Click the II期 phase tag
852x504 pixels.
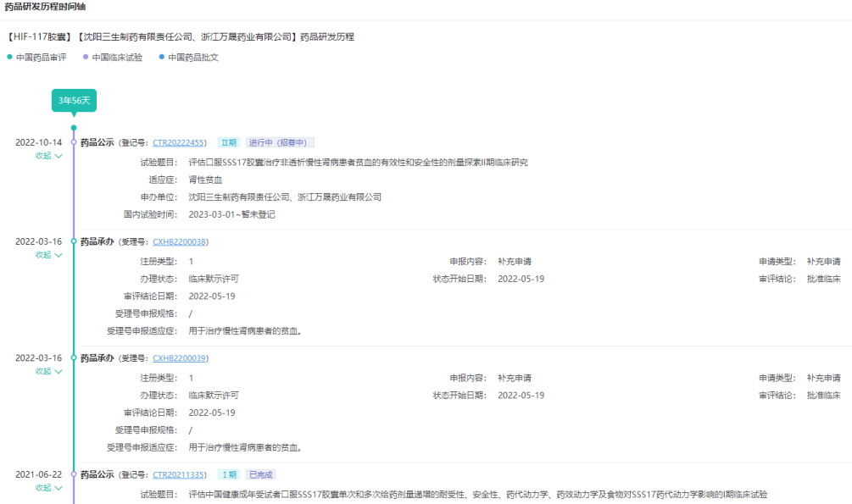pos(229,142)
